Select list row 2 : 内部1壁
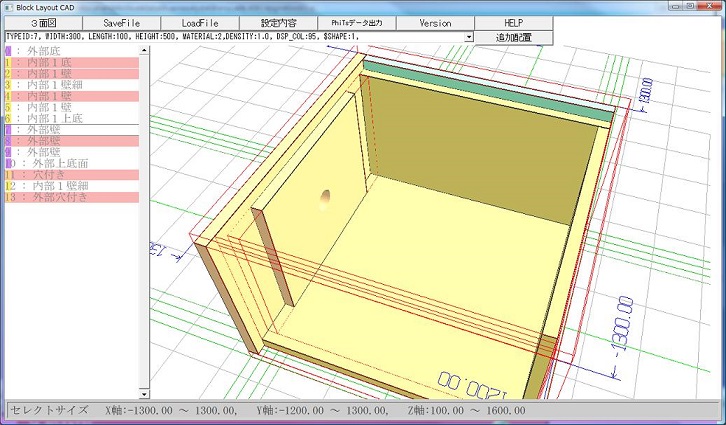Screen dimensions: 726x425 [x=72, y=73]
